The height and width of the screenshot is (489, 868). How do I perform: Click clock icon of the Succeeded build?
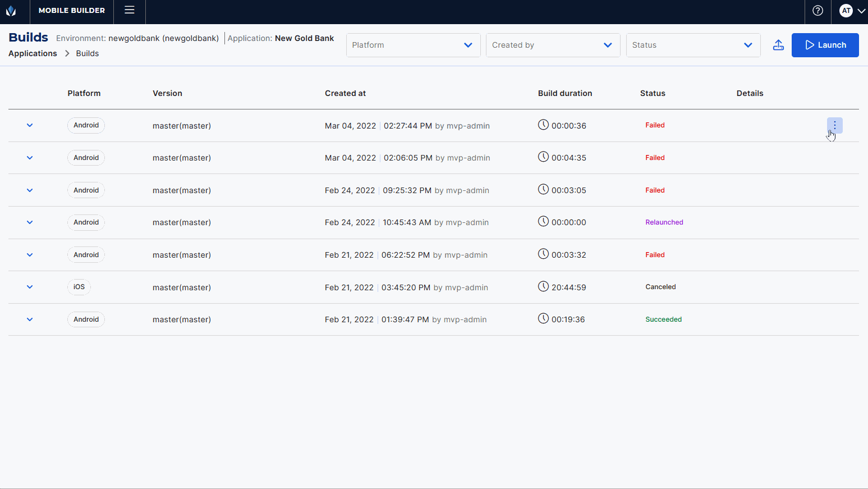point(543,319)
